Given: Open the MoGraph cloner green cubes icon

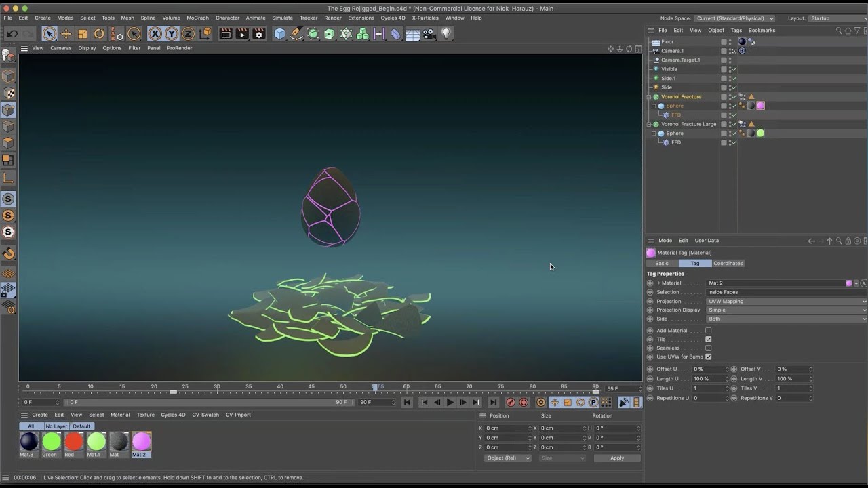Looking at the screenshot, I should click(363, 34).
